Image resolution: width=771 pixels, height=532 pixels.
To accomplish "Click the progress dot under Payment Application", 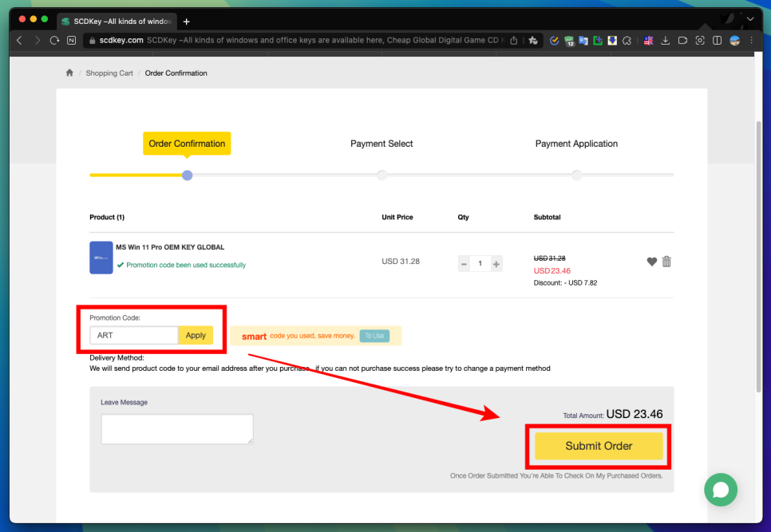I will point(577,175).
